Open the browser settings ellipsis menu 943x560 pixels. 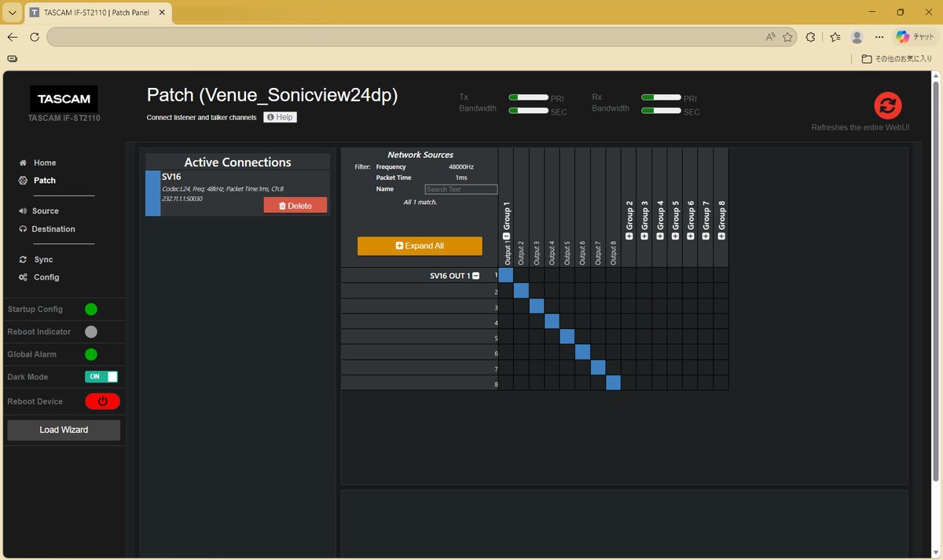(879, 37)
